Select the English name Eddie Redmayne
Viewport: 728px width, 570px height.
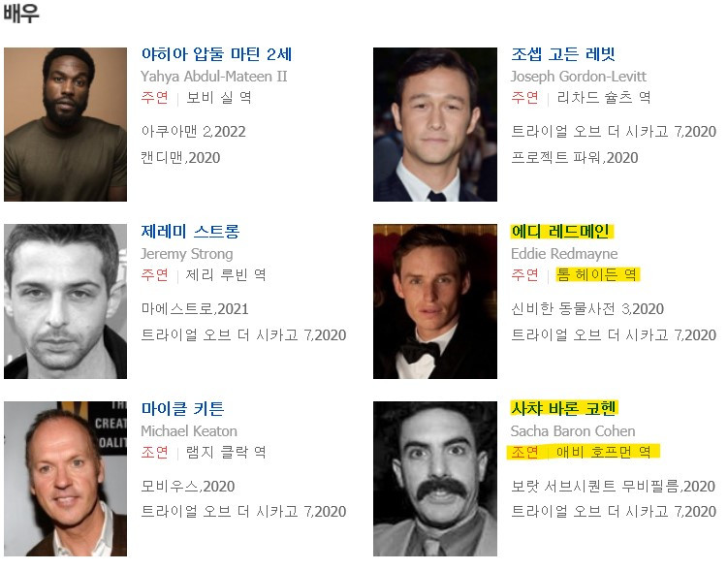point(564,253)
